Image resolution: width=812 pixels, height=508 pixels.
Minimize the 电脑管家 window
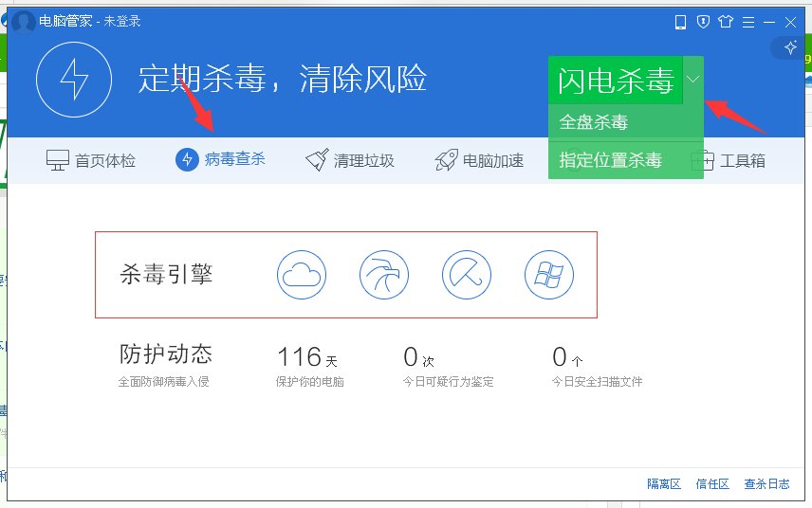(769, 22)
